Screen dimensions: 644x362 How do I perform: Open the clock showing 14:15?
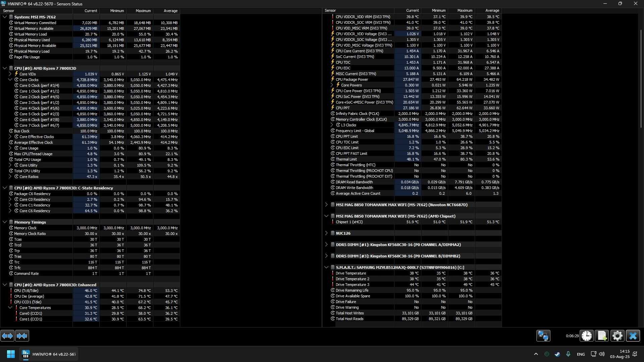point(620,354)
